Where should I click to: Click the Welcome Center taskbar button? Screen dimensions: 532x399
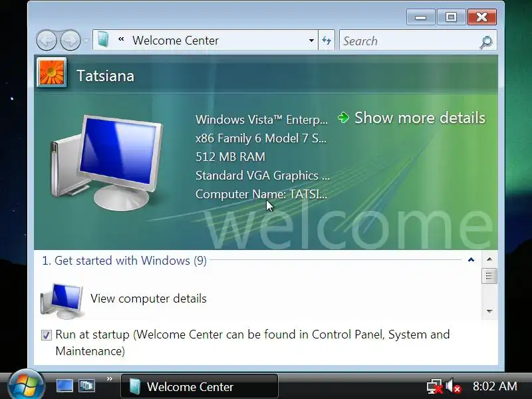tap(199, 386)
